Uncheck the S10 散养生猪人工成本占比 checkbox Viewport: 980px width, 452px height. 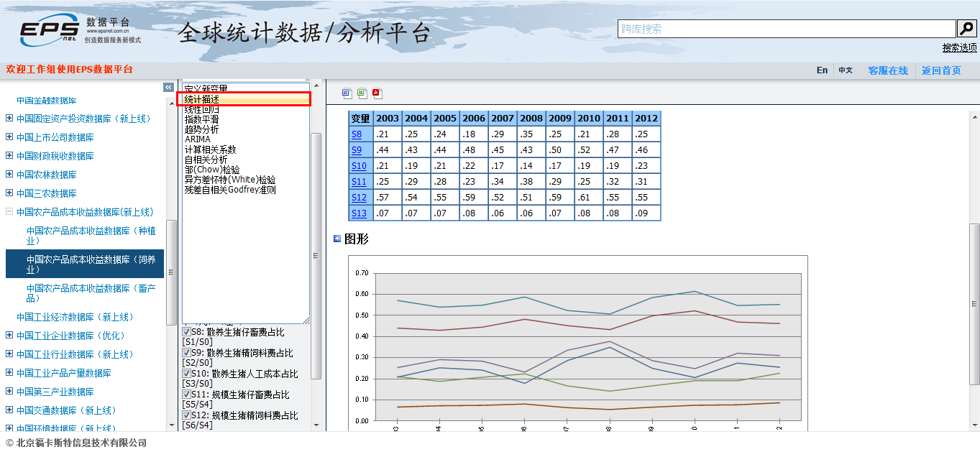(x=186, y=374)
